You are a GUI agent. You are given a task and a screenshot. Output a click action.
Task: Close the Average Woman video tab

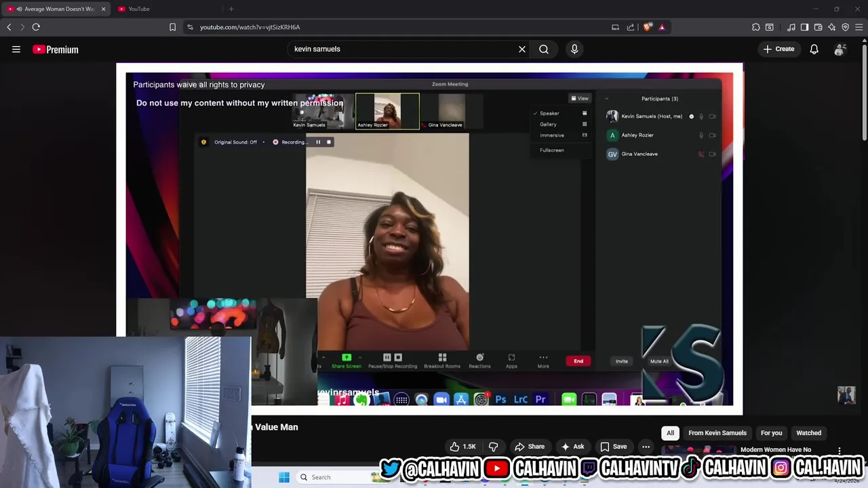click(x=103, y=9)
